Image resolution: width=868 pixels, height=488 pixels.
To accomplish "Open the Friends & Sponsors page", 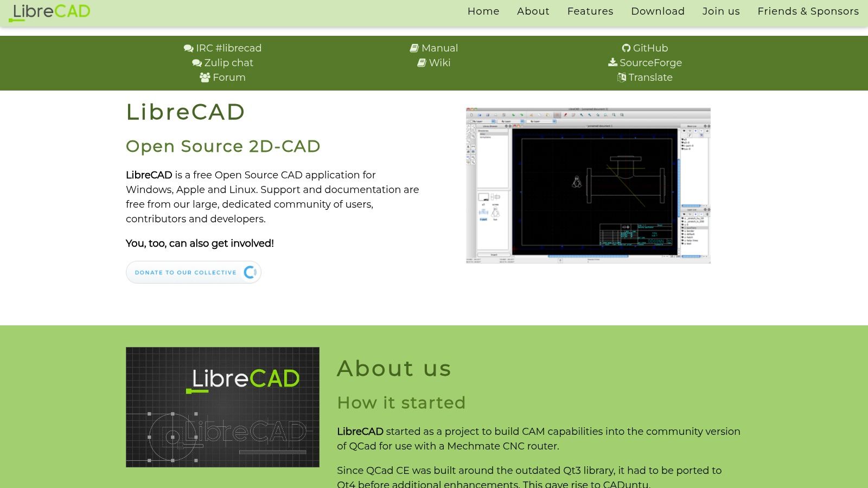I will pos(808,11).
